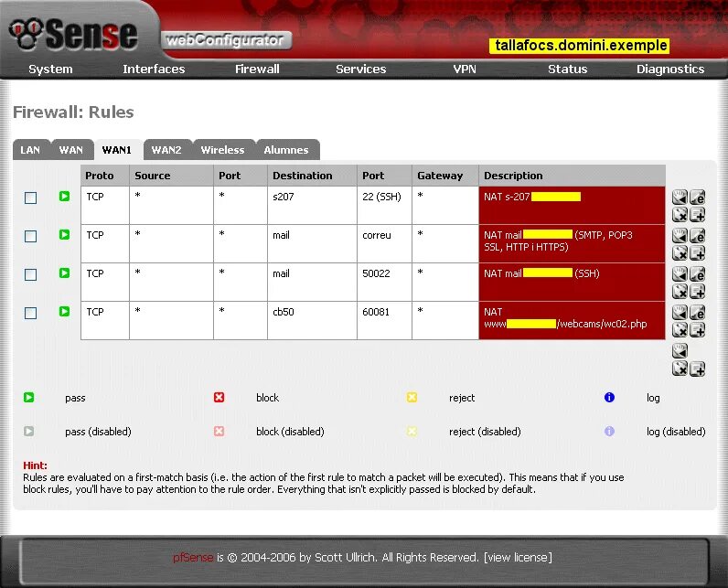Click green pass icon of the s207 rule

pyautogui.click(x=65, y=197)
